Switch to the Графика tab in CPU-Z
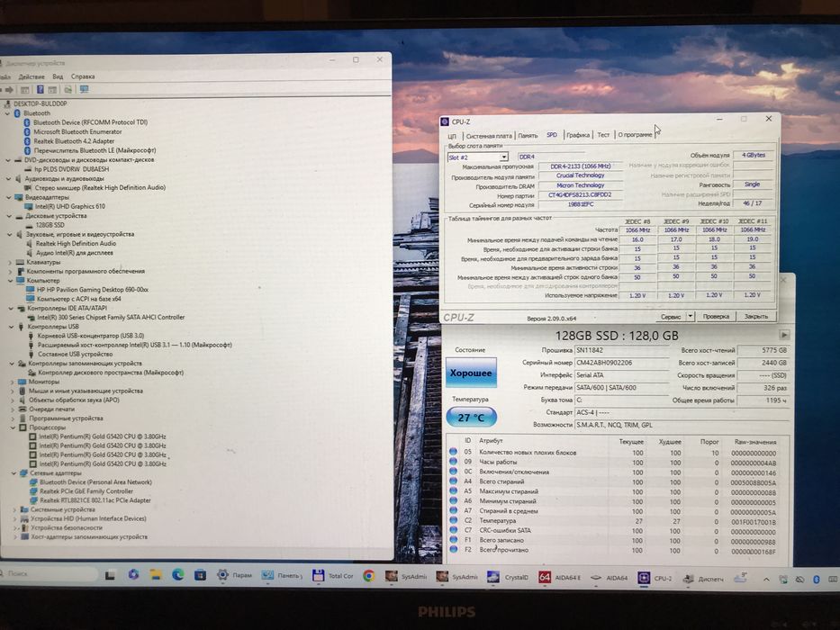This screenshot has height=630, width=840. [577, 135]
